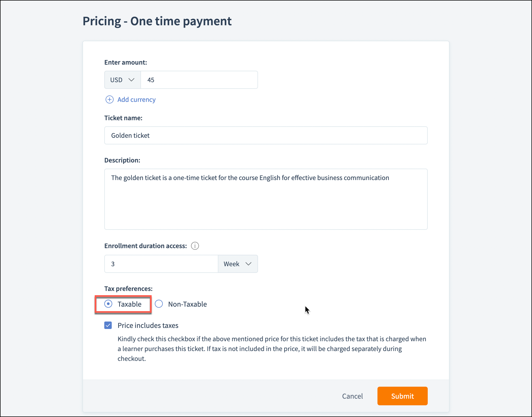Select the Taxable radio button
532x417 pixels.
(x=108, y=304)
